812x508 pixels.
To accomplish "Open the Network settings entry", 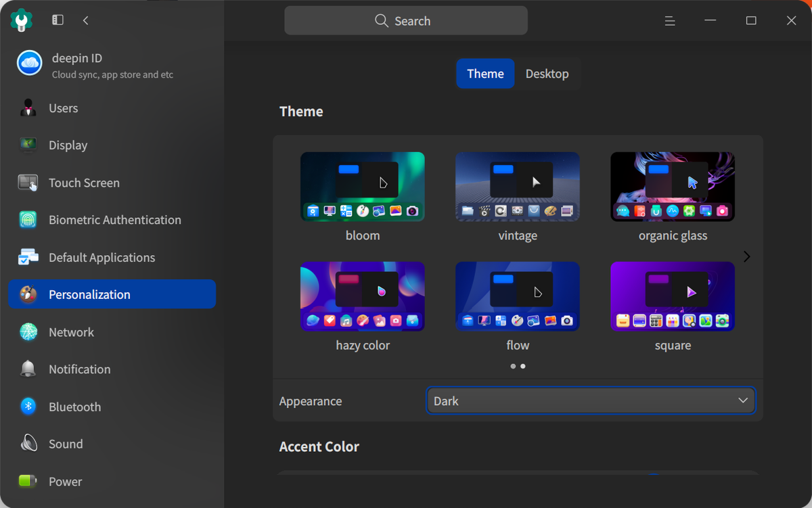I will (112, 332).
